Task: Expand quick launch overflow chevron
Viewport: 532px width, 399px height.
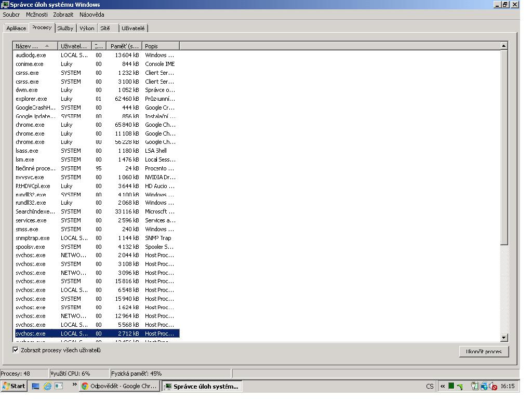Action: click(x=74, y=385)
